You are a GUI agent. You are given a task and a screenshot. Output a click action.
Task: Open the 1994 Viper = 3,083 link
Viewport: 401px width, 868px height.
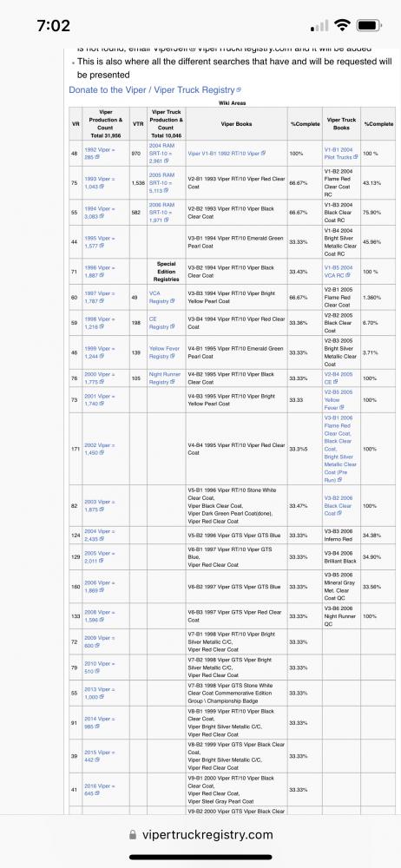[99, 212]
